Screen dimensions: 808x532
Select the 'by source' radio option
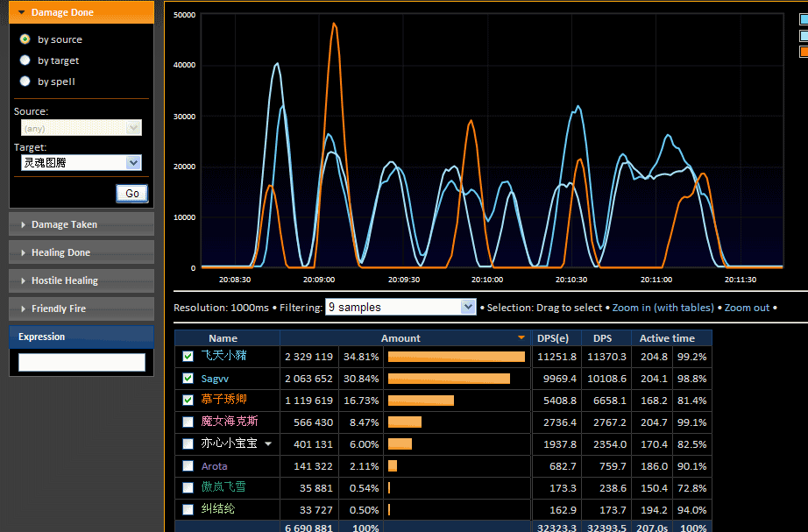(25, 39)
